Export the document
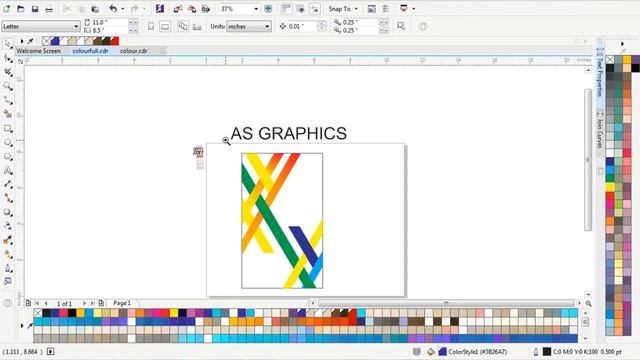 192,9
